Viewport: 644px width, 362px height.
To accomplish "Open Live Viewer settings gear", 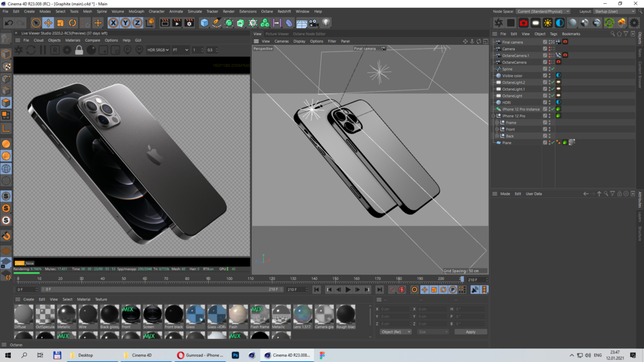I will point(67,50).
